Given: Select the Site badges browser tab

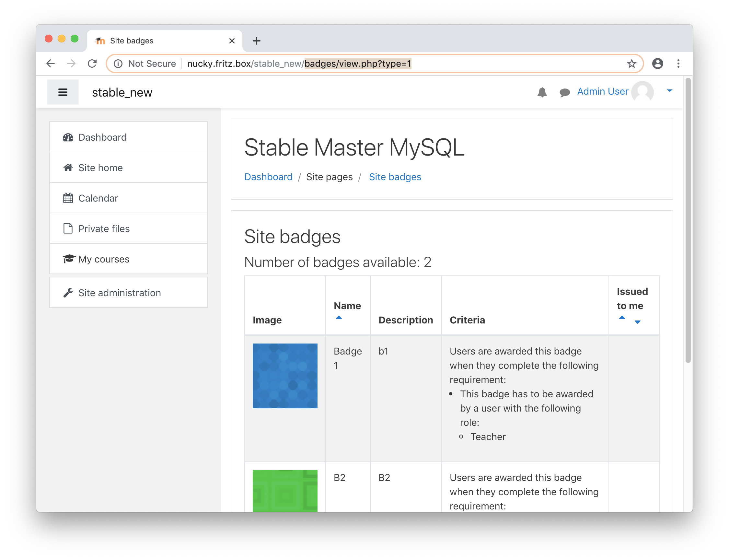Looking at the screenshot, I should pos(164,41).
